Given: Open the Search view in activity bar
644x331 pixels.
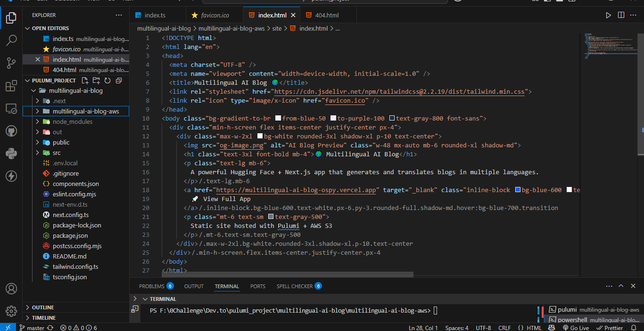Looking at the screenshot, I should (11, 40).
